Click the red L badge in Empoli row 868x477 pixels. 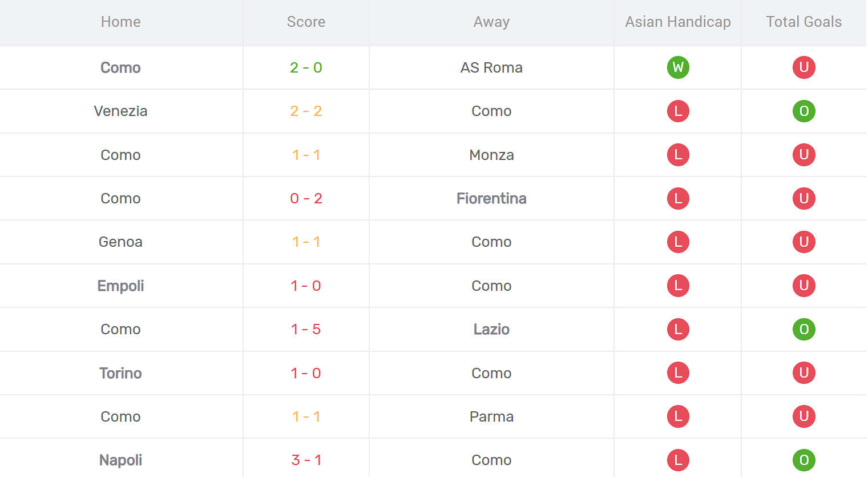tap(678, 286)
